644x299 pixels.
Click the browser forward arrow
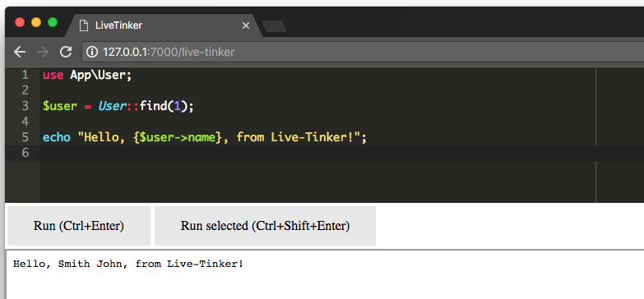(x=42, y=52)
